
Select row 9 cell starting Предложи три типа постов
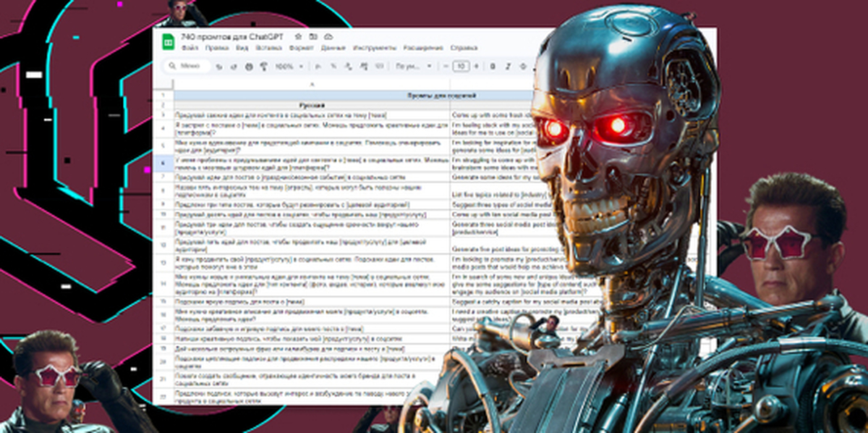(311, 205)
